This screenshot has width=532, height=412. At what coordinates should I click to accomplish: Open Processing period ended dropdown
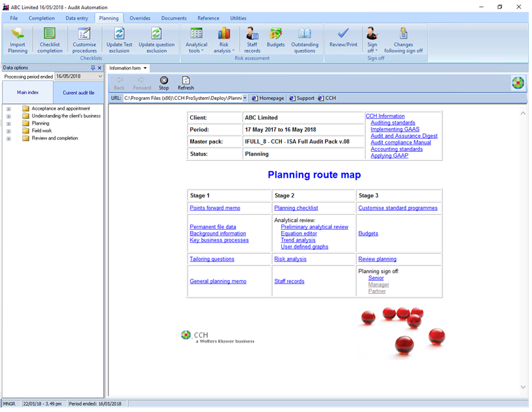tap(100, 77)
